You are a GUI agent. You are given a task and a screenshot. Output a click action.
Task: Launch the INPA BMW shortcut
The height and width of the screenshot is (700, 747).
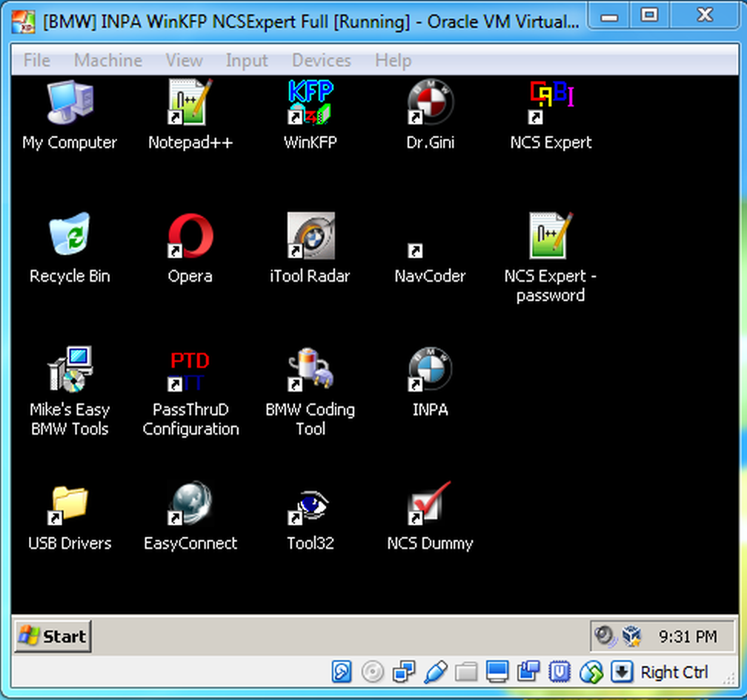pyautogui.click(x=430, y=371)
